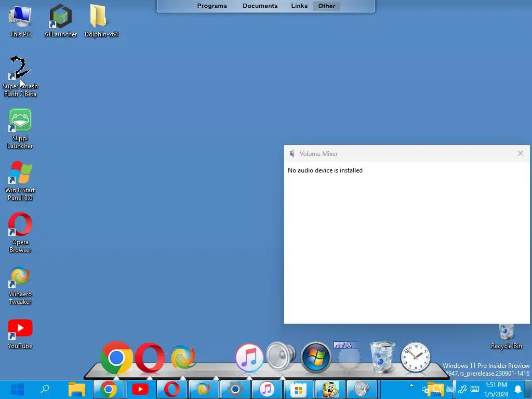Click the SpongeBob taskbar icon
This screenshot has width=532, height=399.
[x=330, y=389]
